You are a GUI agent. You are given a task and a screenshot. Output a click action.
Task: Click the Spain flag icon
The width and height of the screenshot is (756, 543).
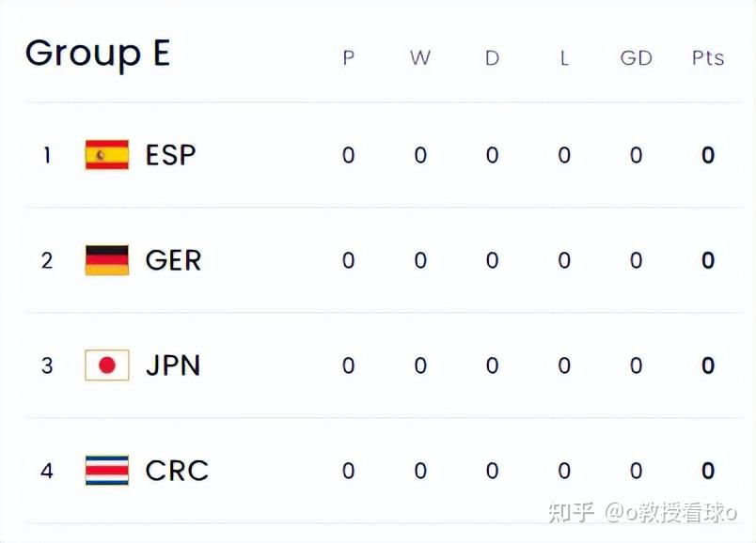coord(106,155)
